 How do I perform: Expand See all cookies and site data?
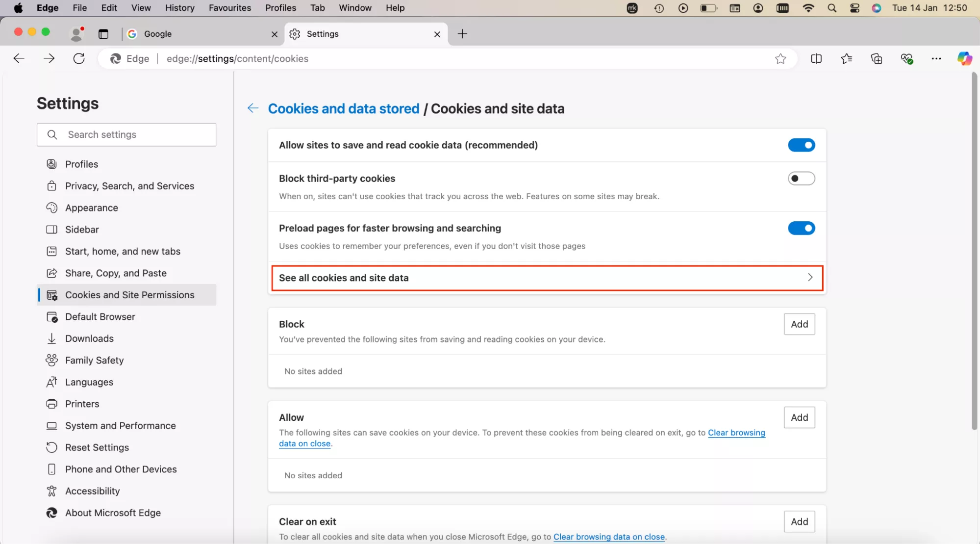547,278
